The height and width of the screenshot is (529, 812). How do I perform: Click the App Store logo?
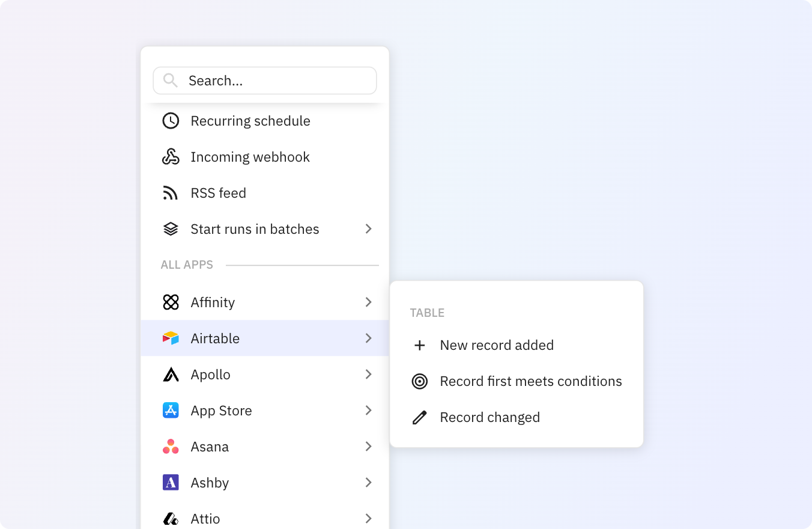171,411
